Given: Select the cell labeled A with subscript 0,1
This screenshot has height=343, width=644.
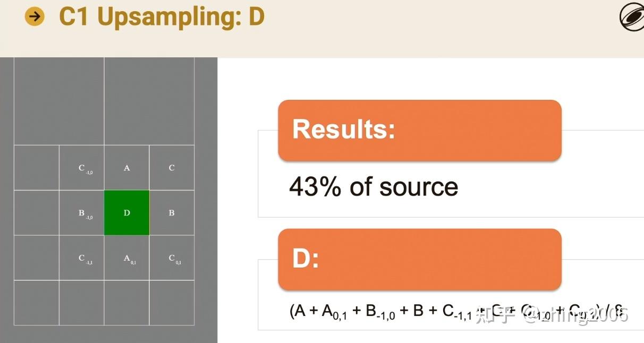Looking at the screenshot, I should 126,258.
